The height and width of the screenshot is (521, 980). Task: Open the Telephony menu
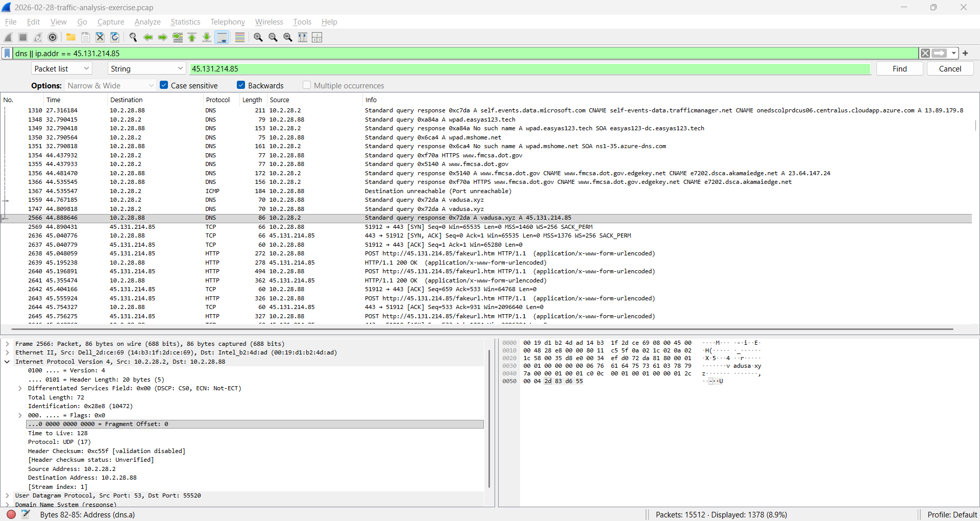click(228, 22)
